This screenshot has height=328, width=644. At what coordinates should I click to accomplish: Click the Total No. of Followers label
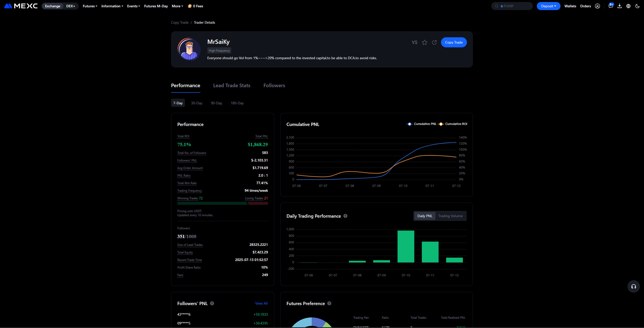pyautogui.click(x=192, y=153)
